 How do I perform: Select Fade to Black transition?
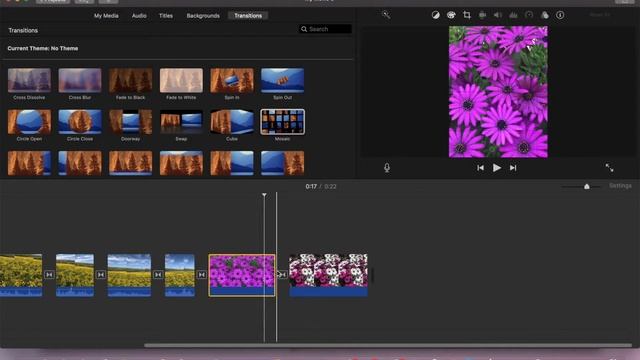tap(130, 80)
